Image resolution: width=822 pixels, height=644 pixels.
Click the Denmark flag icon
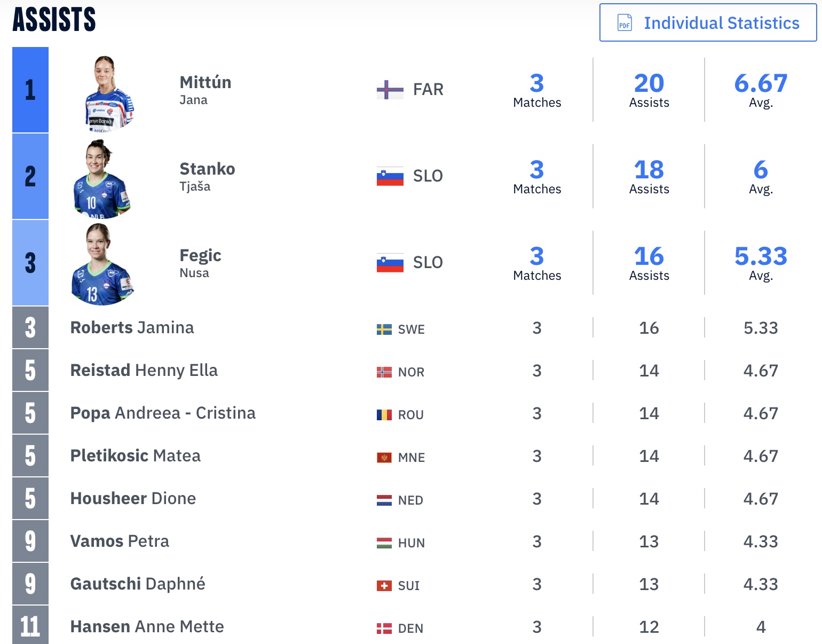click(x=384, y=629)
